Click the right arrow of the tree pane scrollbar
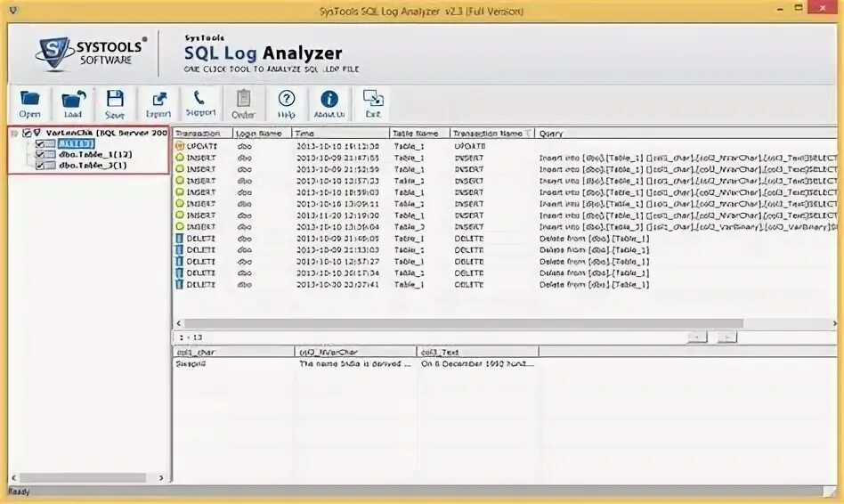Image resolution: width=844 pixels, height=504 pixels. click(x=161, y=477)
